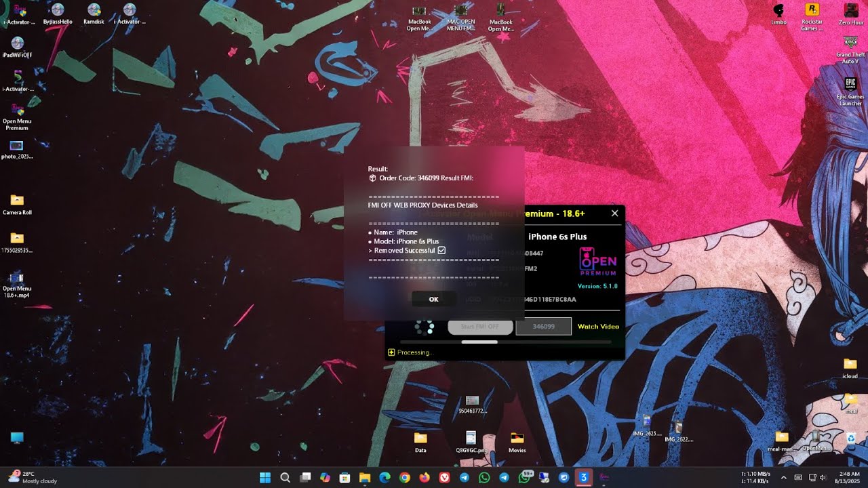Image resolution: width=868 pixels, height=488 pixels.
Task: Select the 950463772 image file
Action: click(472, 405)
